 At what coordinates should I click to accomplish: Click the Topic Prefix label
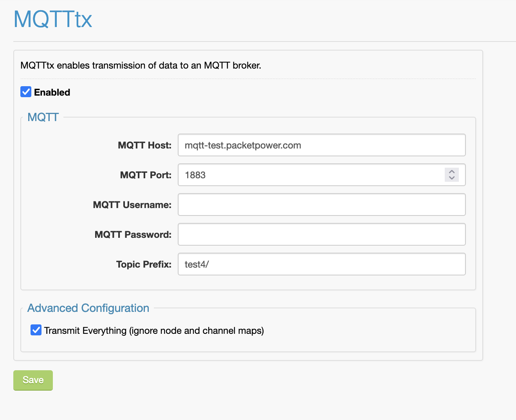(144, 264)
